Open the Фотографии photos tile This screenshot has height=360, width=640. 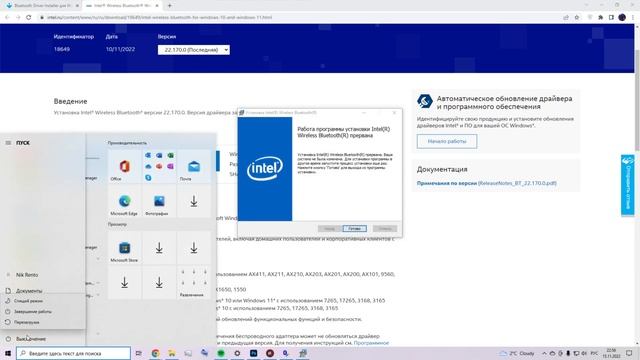click(159, 201)
